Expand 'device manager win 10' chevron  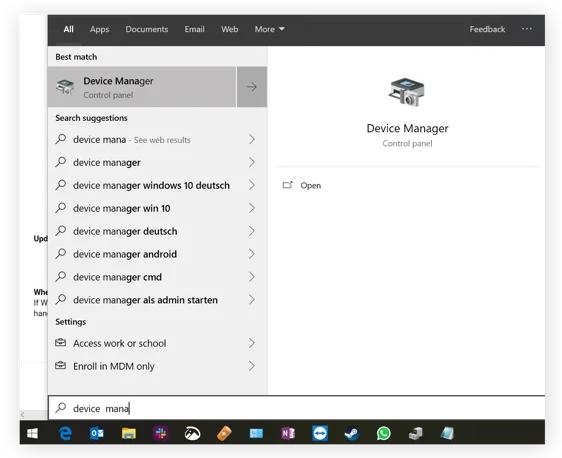pyautogui.click(x=252, y=208)
